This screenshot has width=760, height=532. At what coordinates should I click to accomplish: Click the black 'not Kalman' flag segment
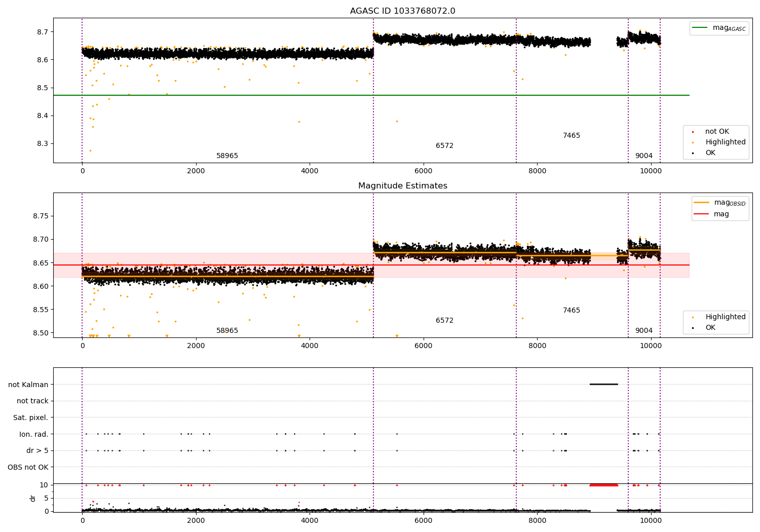(603, 384)
